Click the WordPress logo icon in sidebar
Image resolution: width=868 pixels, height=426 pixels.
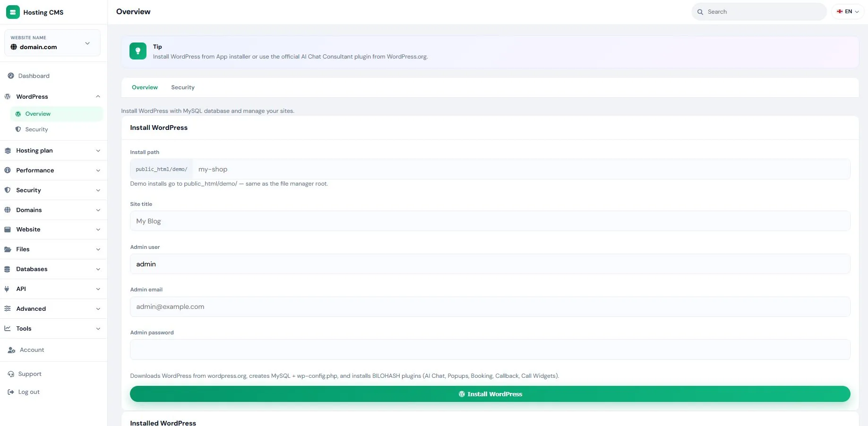tap(8, 96)
